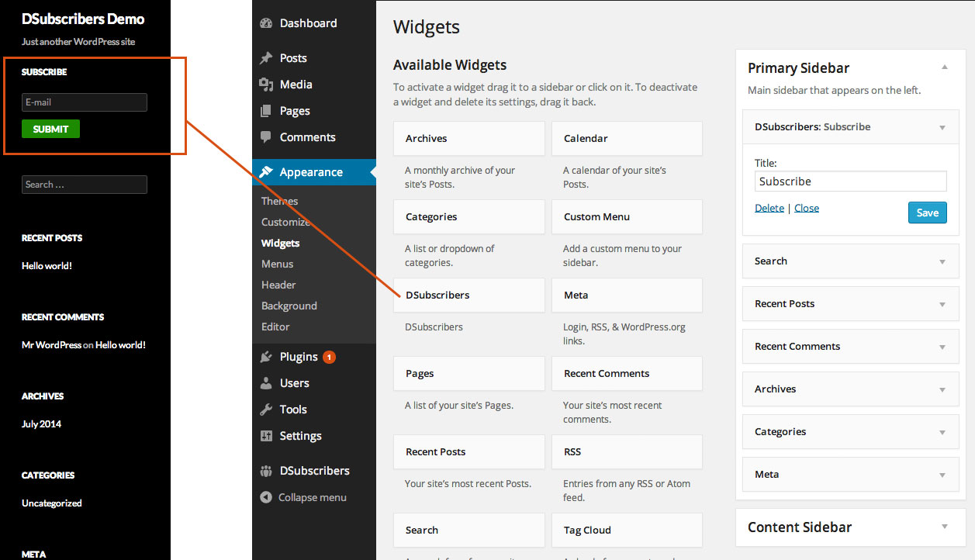Click the Plugins plug icon

[x=266, y=357]
